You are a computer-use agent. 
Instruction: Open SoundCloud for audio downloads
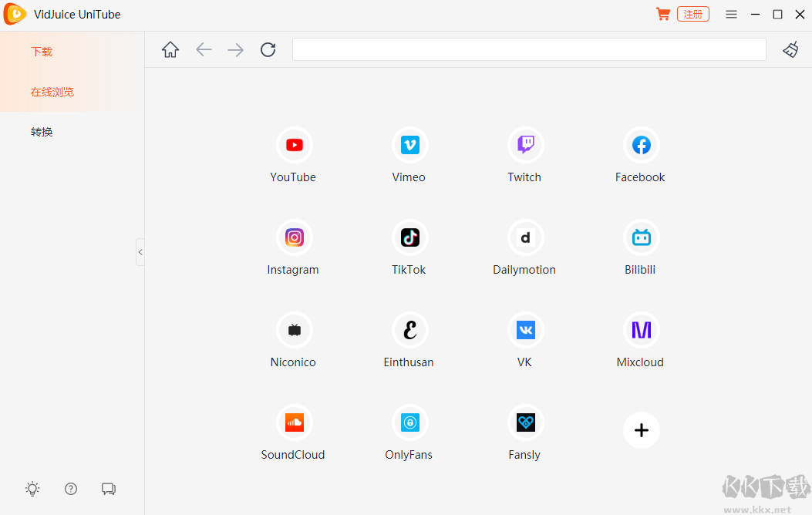click(x=293, y=422)
